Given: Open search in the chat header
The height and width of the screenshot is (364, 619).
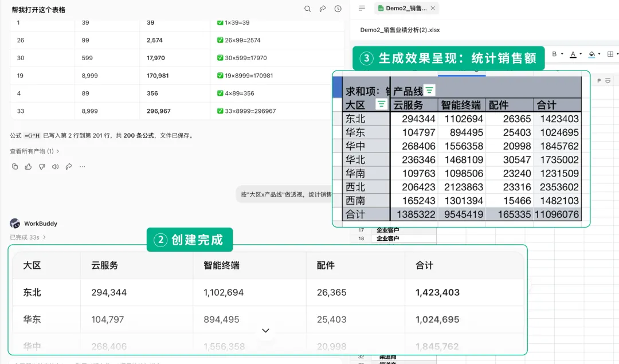Looking at the screenshot, I should (307, 9).
